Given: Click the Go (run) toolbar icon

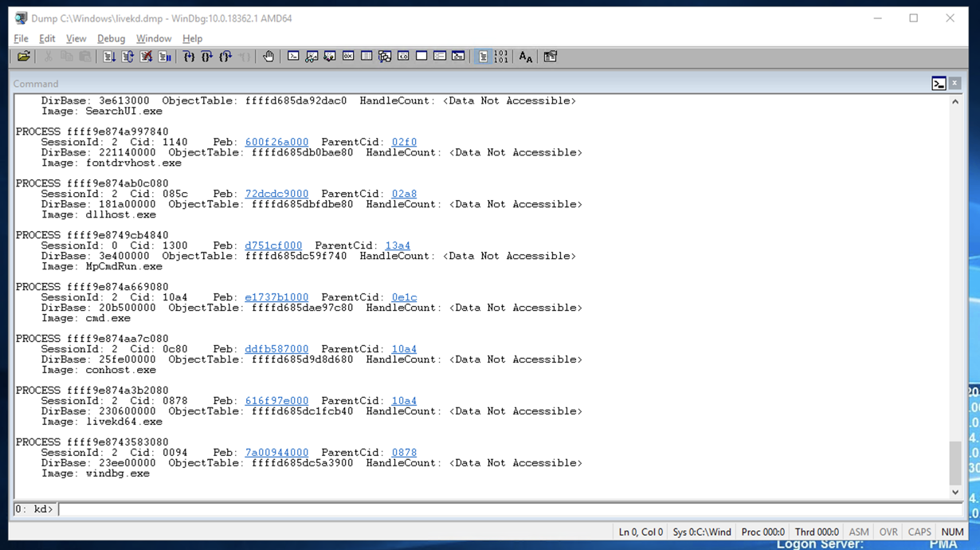Looking at the screenshot, I should click(x=109, y=57).
